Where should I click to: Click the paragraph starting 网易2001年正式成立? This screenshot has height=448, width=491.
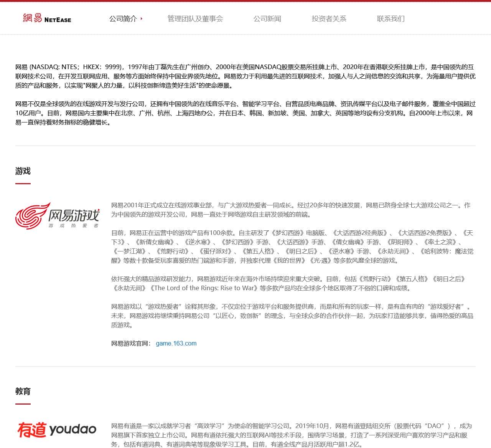point(291,210)
